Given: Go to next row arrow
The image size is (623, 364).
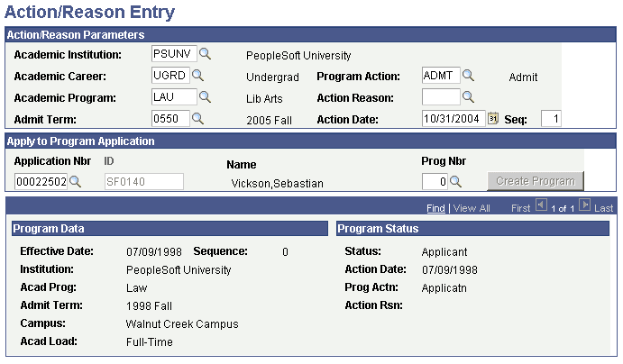Looking at the screenshot, I should pos(584,206).
